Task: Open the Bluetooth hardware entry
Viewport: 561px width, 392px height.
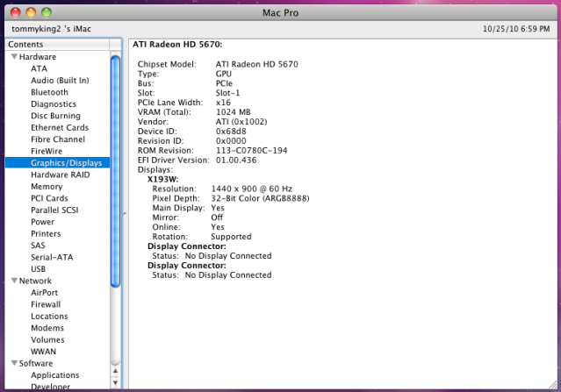Action: (x=49, y=92)
